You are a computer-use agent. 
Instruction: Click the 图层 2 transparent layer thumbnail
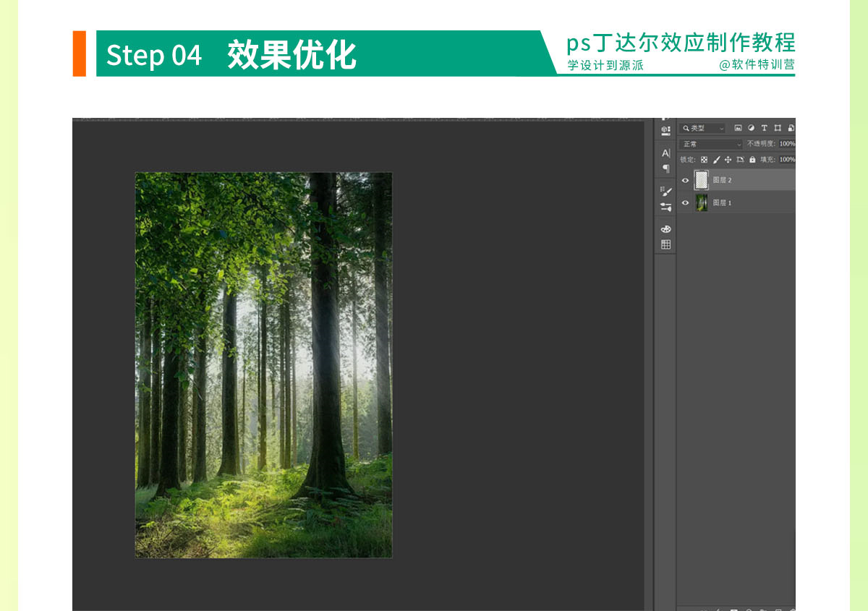(701, 180)
